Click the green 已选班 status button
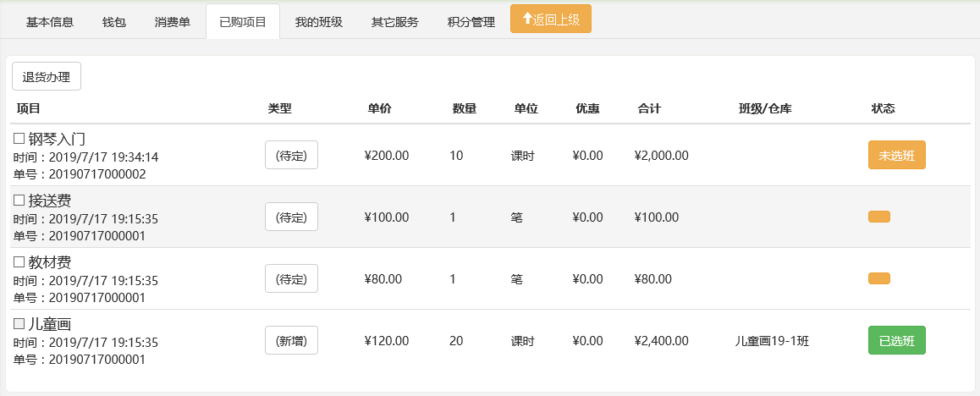 click(x=897, y=340)
